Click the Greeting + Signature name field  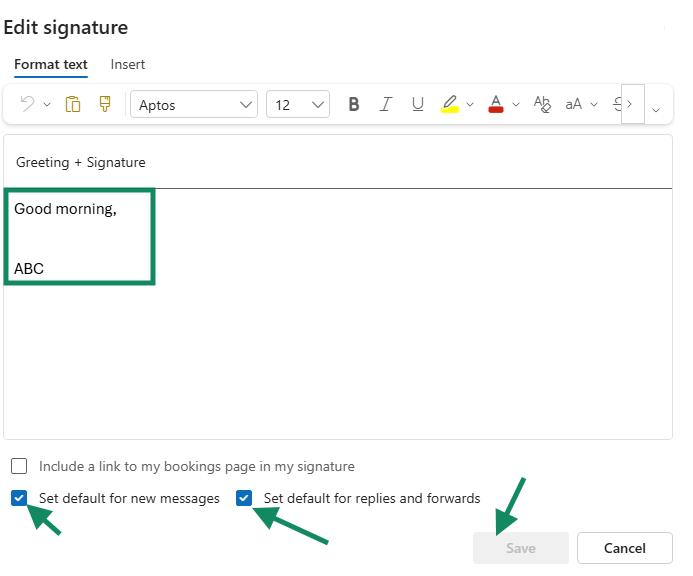[338, 162]
